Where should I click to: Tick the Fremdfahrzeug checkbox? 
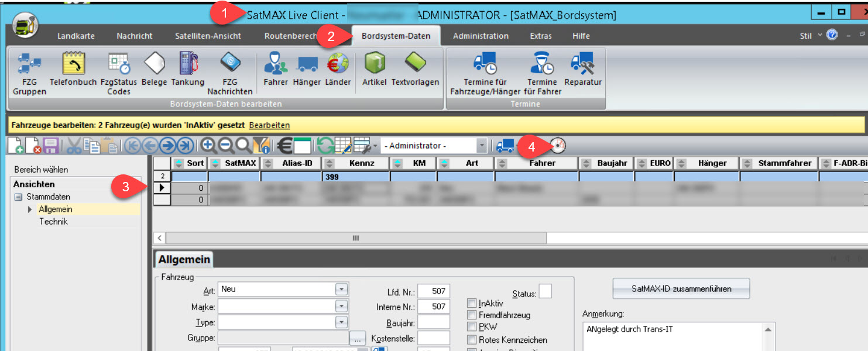[x=472, y=315]
